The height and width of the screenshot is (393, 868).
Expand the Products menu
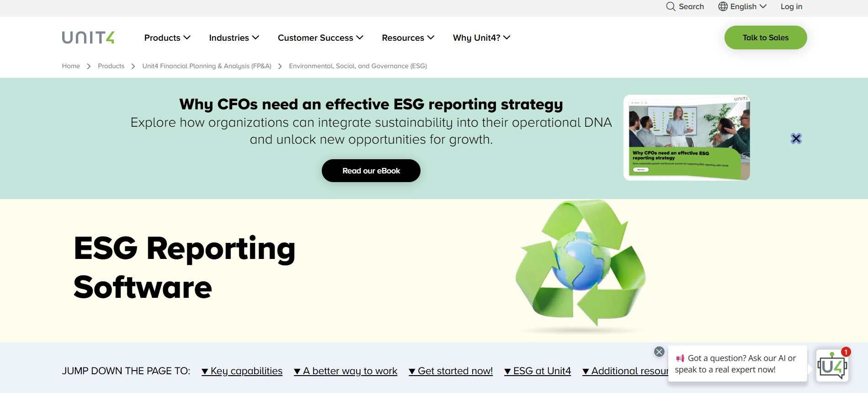click(x=167, y=38)
